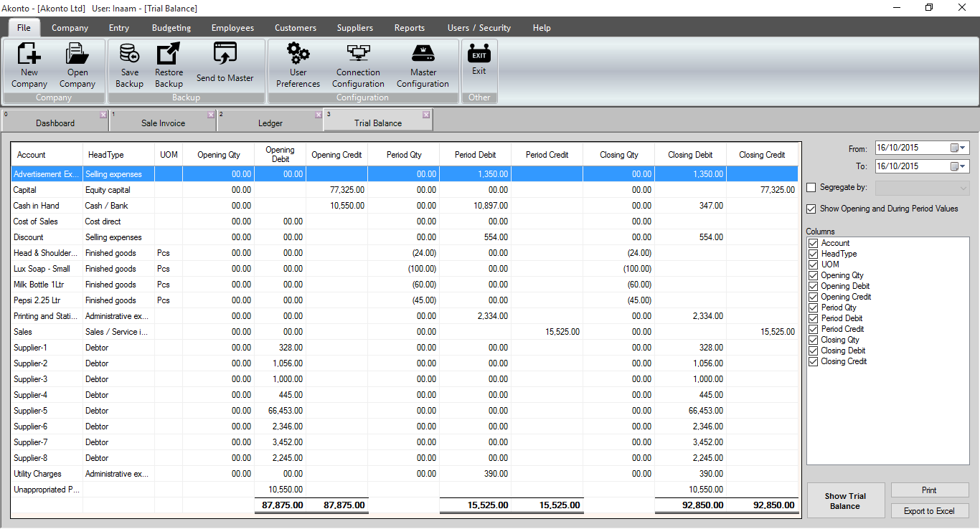Open Company via the folder icon
This screenshot has width=980, height=529.
[77, 54]
